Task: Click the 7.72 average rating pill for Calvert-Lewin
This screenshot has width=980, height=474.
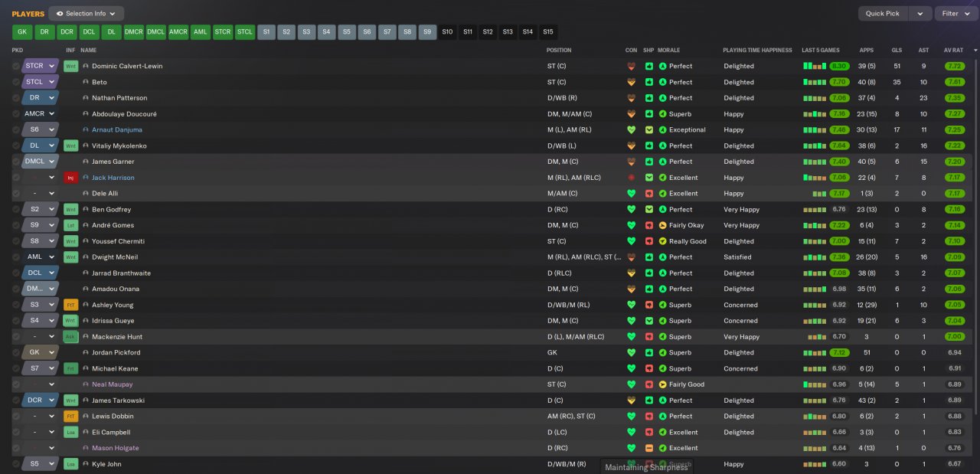Action: (x=955, y=66)
